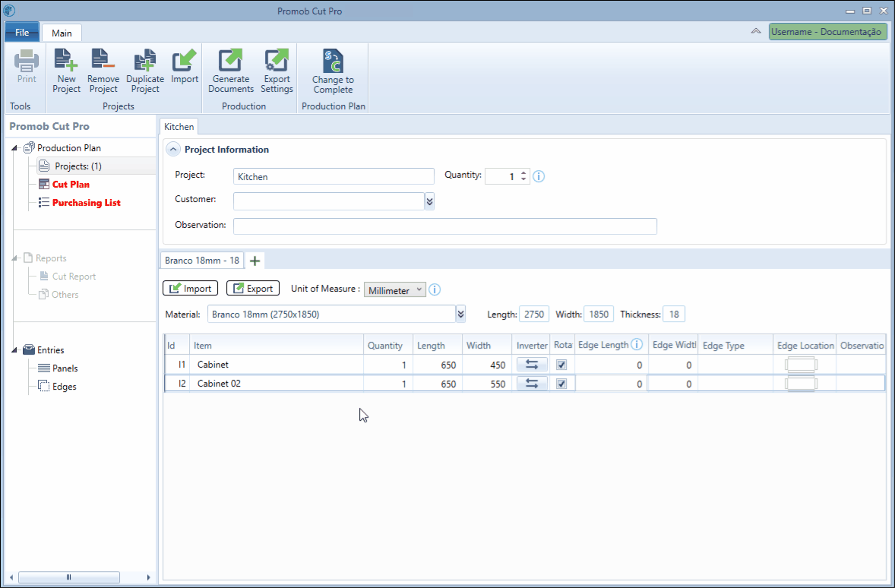The image size is (895, 588).
Task: Select the Main ribbon tab
Action: (x=62, y=33)
